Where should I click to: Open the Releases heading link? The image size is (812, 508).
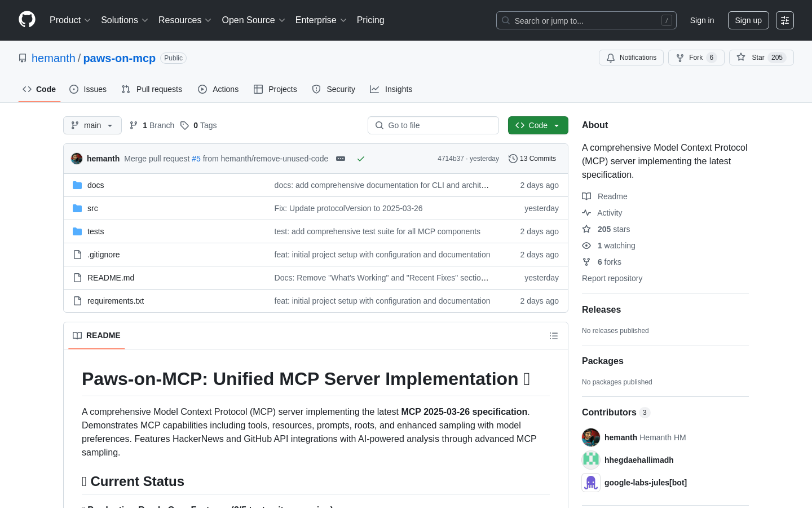(x=601, y=310)
